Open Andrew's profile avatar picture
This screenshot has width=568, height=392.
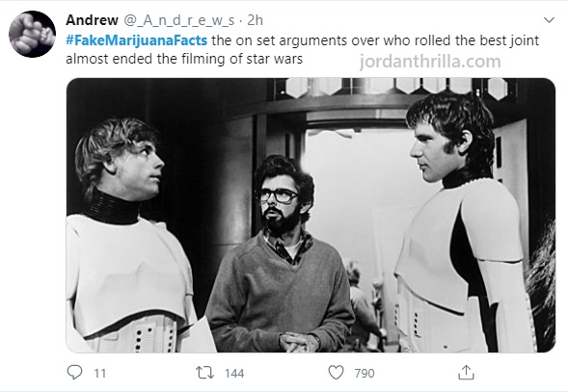[x=32, y=34]
